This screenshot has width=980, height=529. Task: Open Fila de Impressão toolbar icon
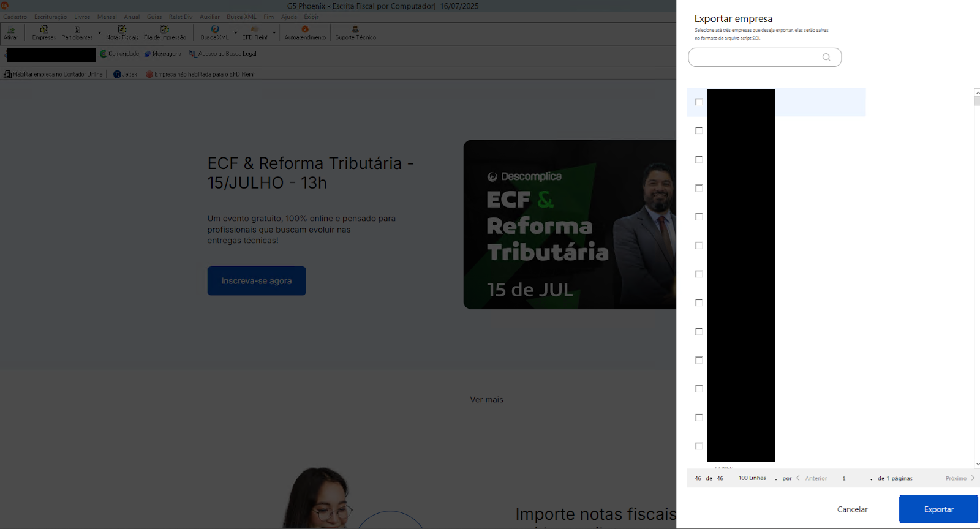[165, 32]
